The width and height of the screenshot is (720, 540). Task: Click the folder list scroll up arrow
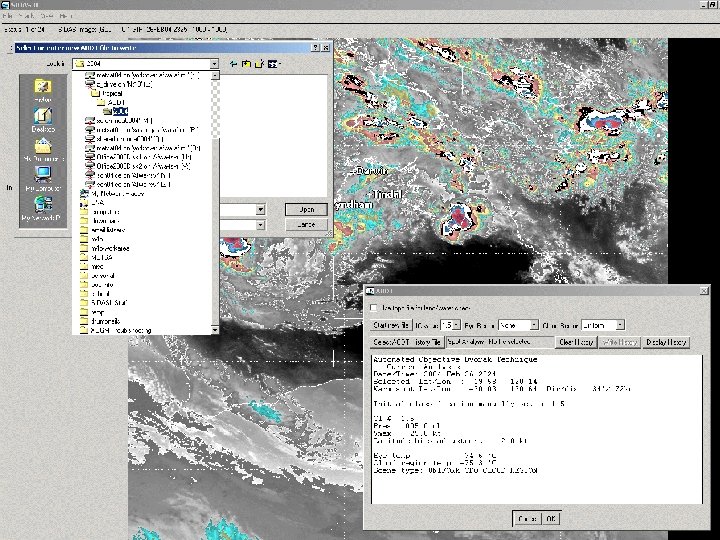[x=214, y=75]
